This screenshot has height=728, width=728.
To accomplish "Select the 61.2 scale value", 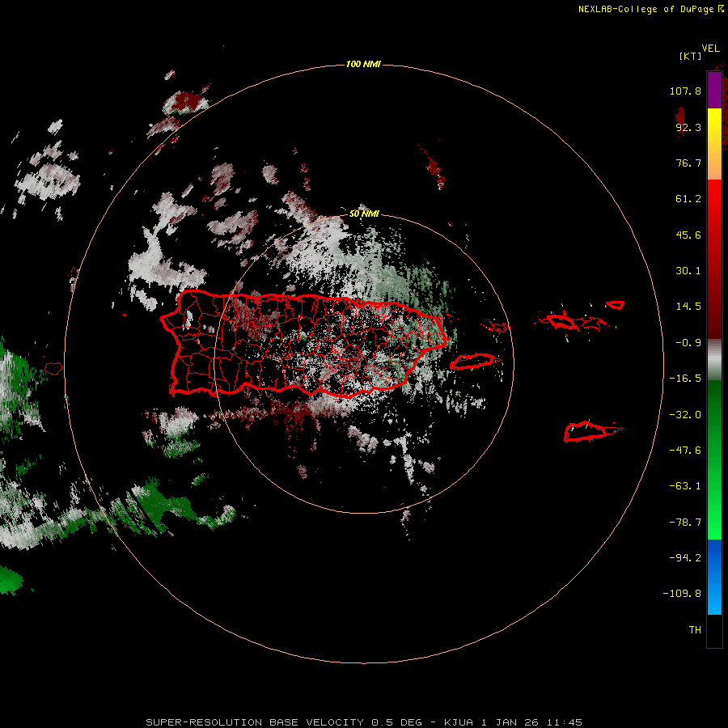I will tap(688, 199).
